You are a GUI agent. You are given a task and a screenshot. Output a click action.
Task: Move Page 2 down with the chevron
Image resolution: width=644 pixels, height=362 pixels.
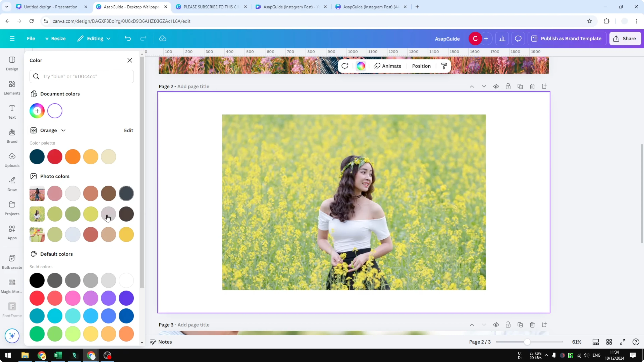pos(484,86)
